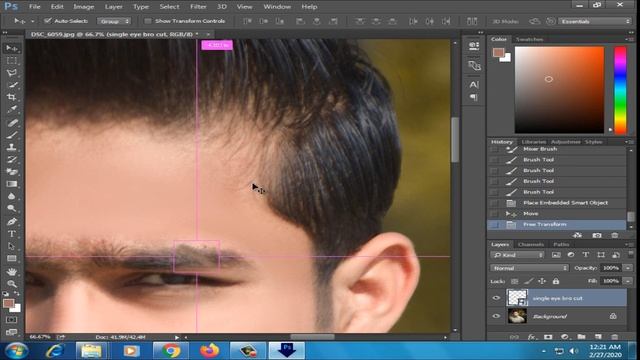
Task: Set history brush source beside Place Embedded Smart Object
Action: coord(495,203)
